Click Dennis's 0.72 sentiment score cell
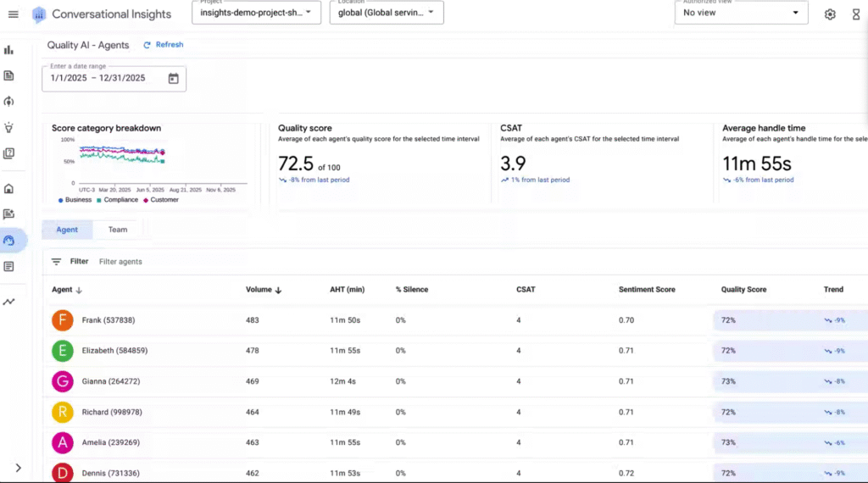The image size is (868, 483). point(626,474)
